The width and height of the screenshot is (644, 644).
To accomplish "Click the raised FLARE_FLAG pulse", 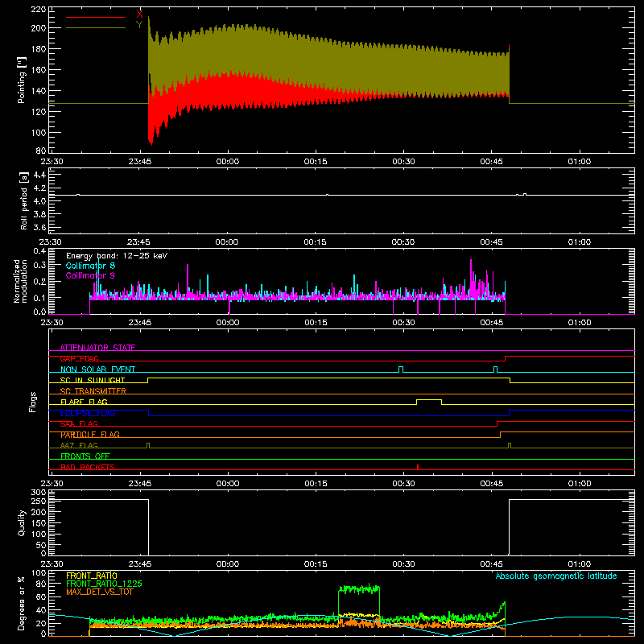I will point(429,400).
